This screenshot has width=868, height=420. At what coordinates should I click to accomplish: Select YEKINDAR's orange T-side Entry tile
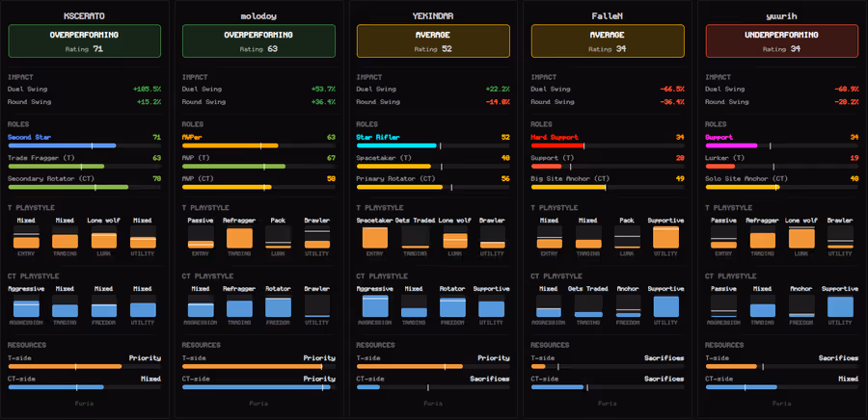click(375, 238)
